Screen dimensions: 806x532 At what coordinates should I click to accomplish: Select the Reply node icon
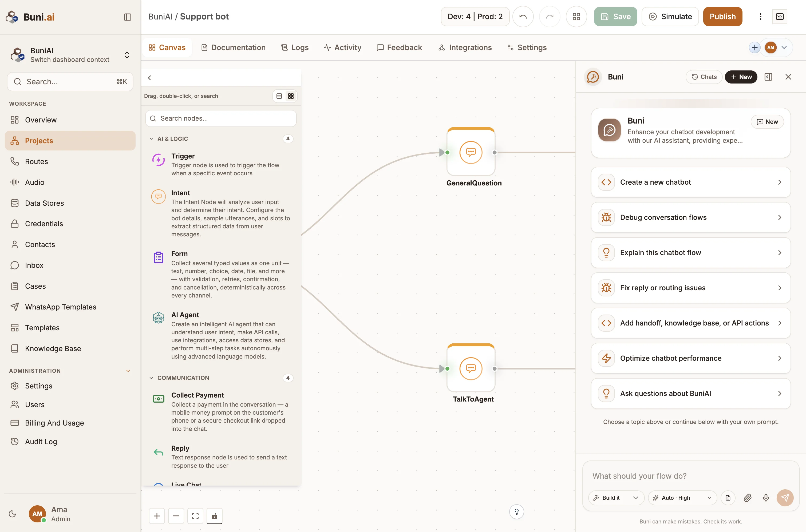(158, 452)
